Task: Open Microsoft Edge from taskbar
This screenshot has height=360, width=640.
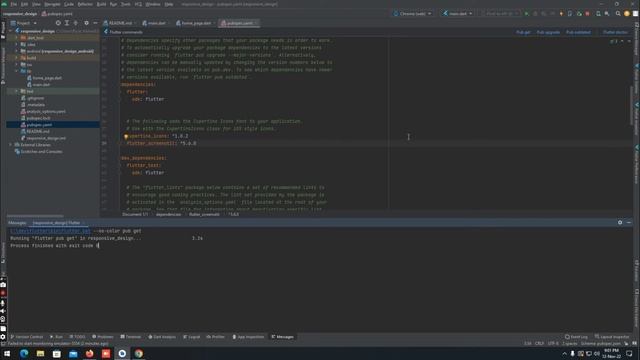Action: pos(24,353)
